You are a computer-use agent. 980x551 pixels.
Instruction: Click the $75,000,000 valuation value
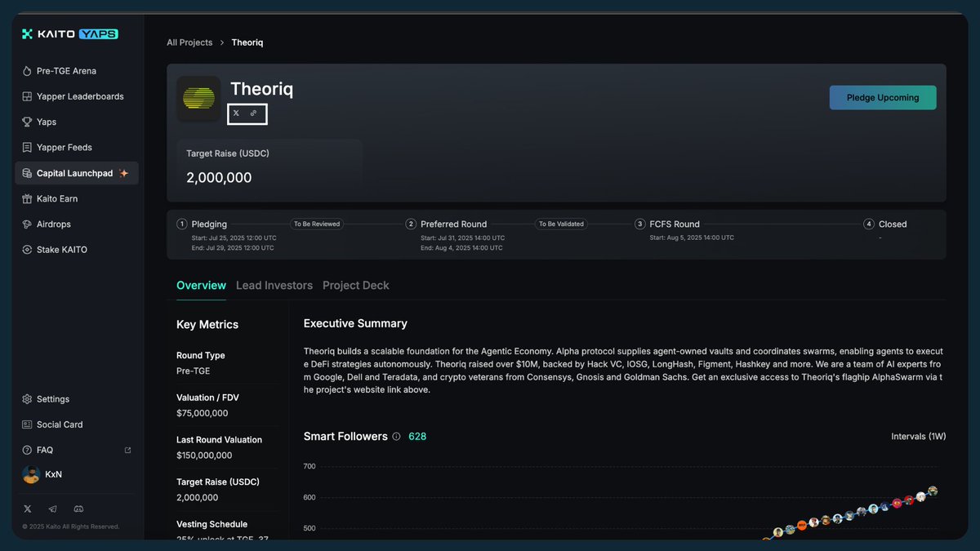203,413
